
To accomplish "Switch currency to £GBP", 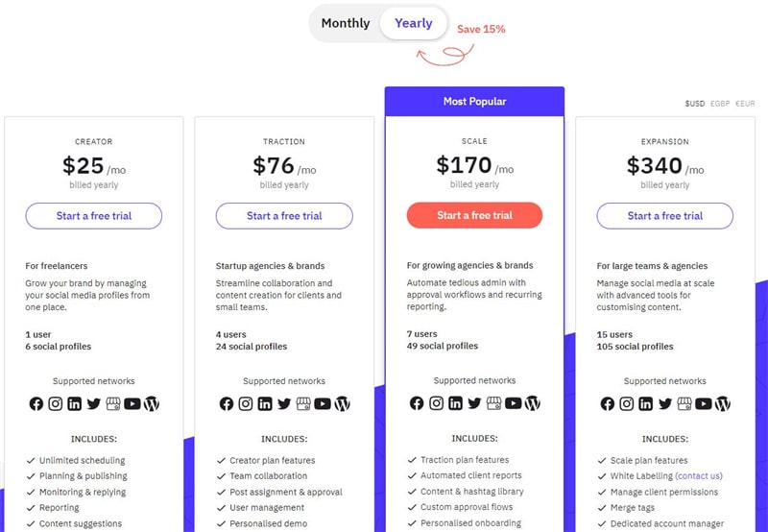I will tap(720, 104).
